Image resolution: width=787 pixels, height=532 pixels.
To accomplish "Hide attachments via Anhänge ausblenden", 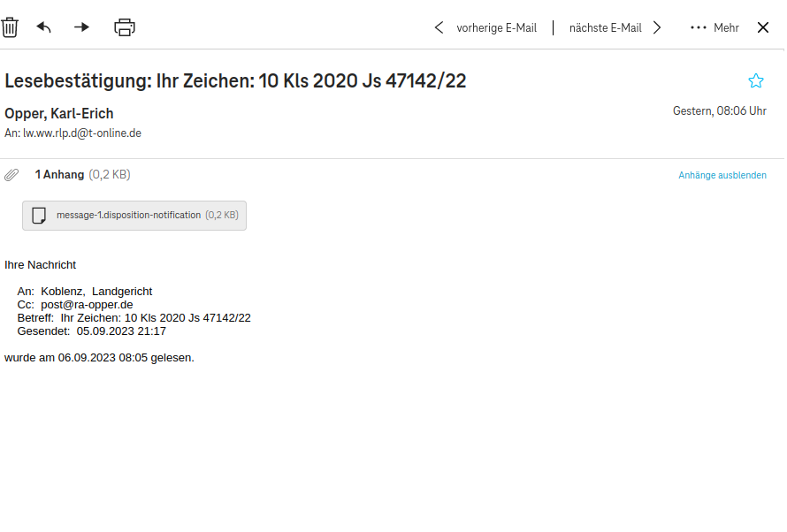I will (x=722, y=175).
